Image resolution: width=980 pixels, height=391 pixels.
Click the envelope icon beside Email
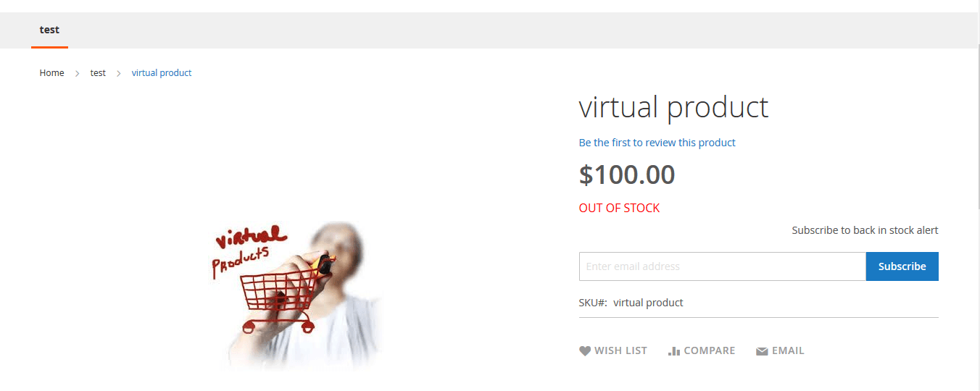click(762, 351)
